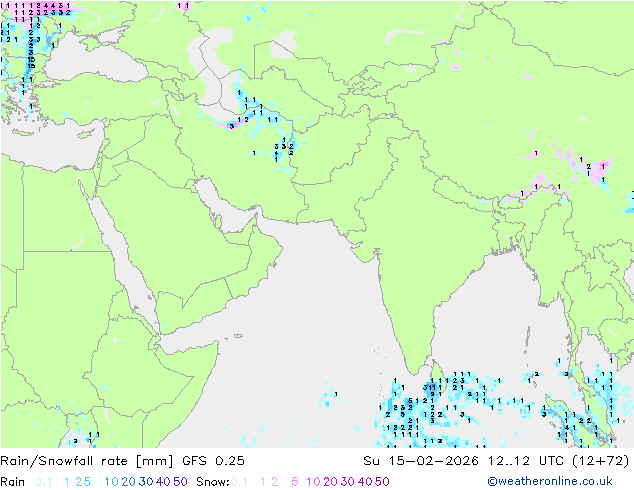Click the snow legend value 5
Viewport: 634px width, 490px height.
click(x=294, y=482)
